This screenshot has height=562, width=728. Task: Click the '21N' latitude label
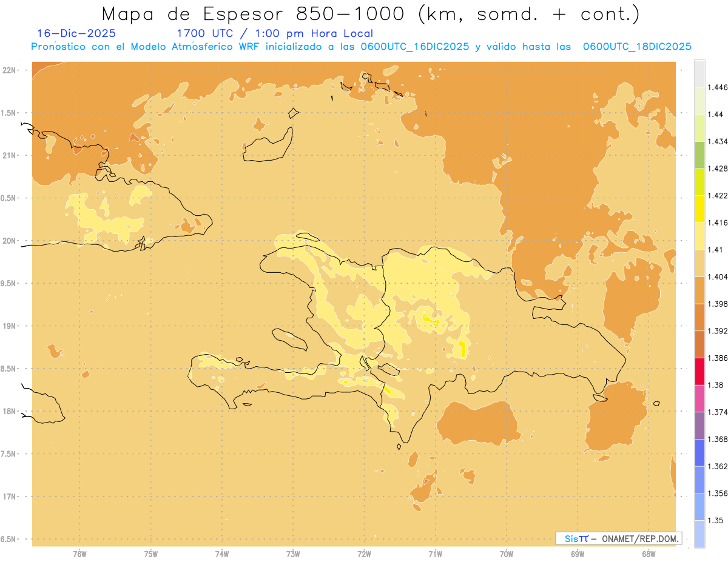[x=10, y=155]
